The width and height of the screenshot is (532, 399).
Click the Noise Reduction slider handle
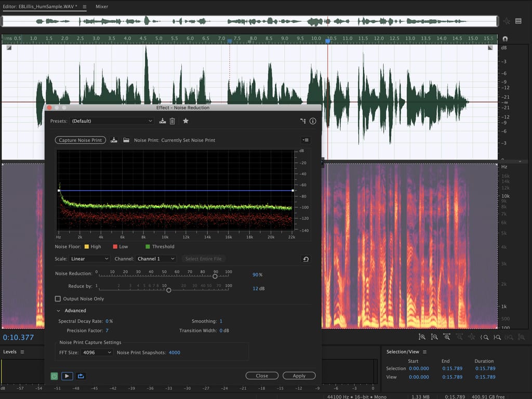click(x=215, y=276)
